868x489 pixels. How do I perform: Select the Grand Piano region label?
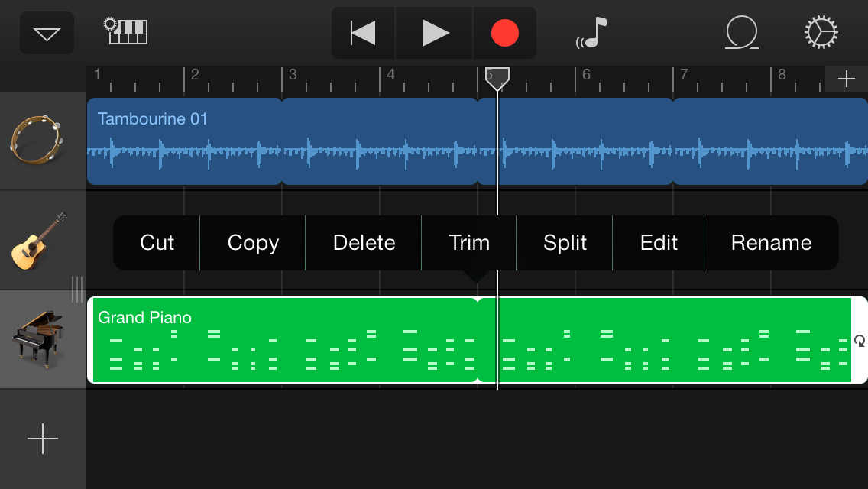[x=144, y=317]
